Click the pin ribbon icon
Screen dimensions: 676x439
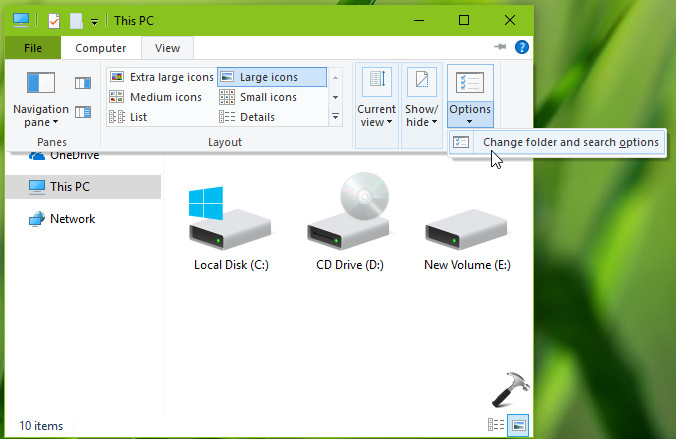[x=500, y=47]
